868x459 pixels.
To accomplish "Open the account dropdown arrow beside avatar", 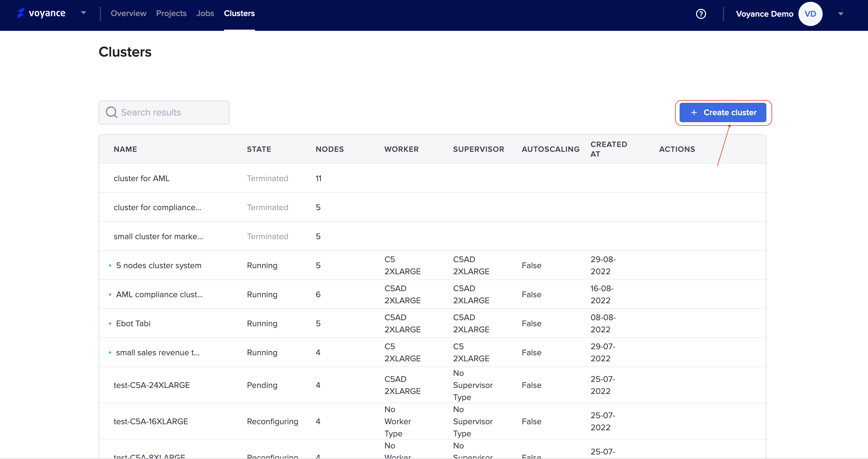I will (840, 14).
